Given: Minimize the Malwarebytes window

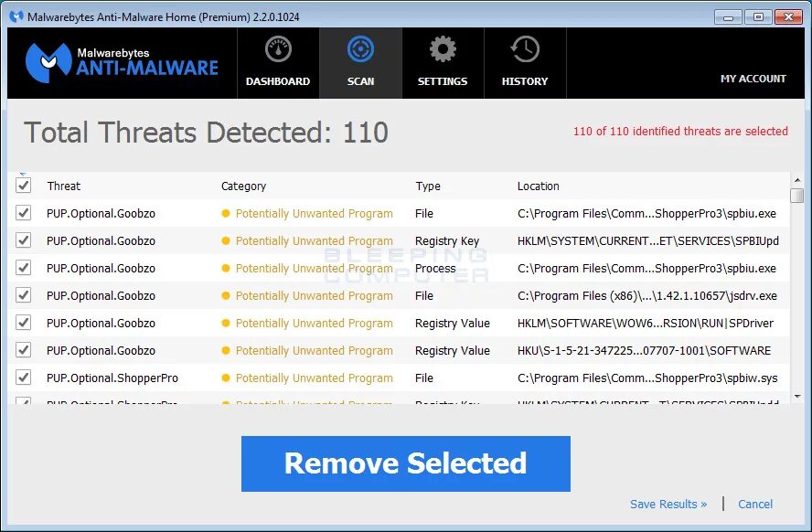Looking at the screenshot, I should point(728,17).
